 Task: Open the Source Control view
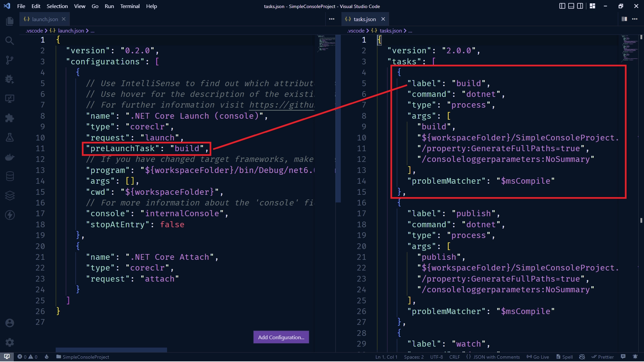[x=10, y=60]
